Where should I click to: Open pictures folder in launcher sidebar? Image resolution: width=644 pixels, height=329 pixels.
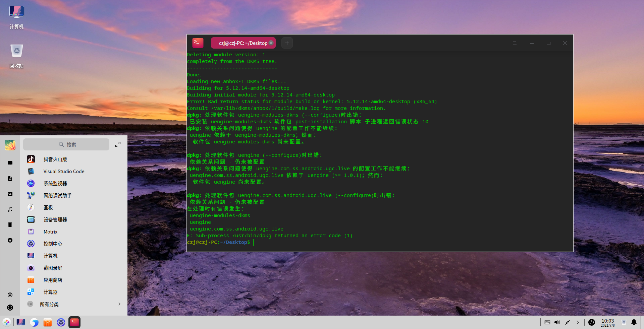coord(10,194)
